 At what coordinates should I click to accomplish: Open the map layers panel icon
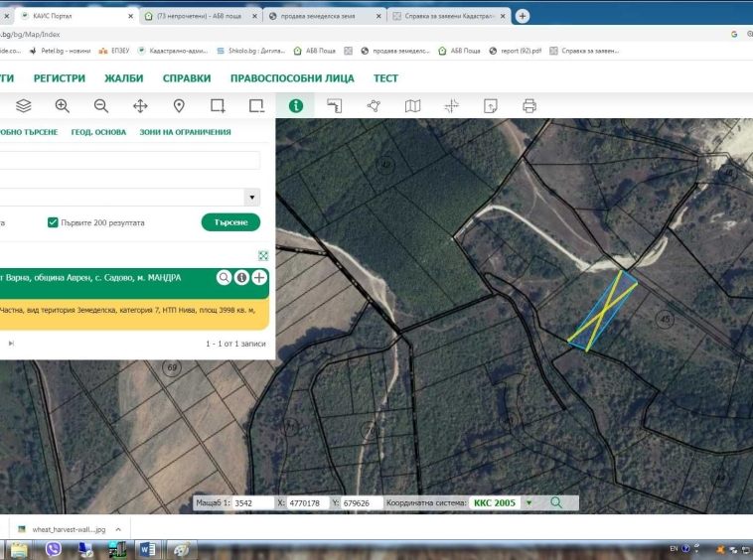point(23,105)
